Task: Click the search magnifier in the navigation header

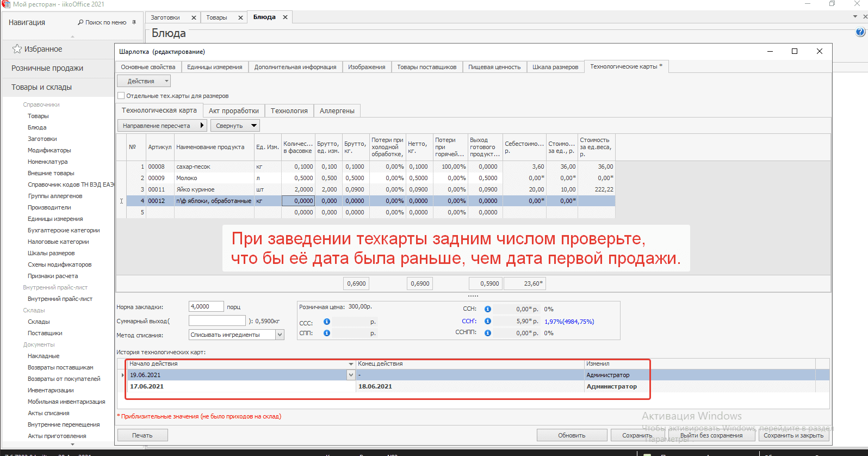Action: coord(80,22)
